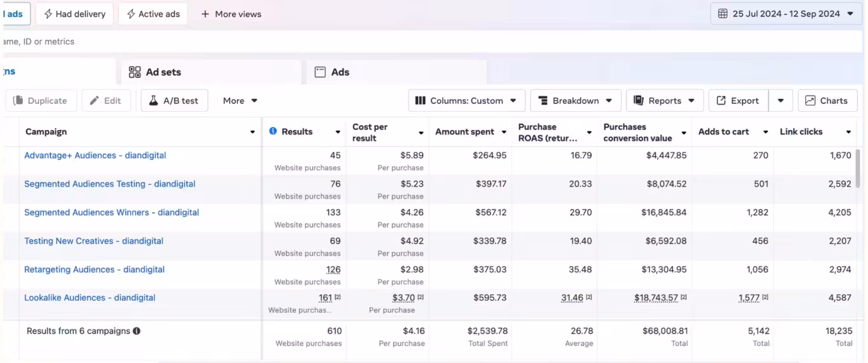Click Lookalike results value 161
The width and height of the screenshot is (868, 363).
point(325,298)
